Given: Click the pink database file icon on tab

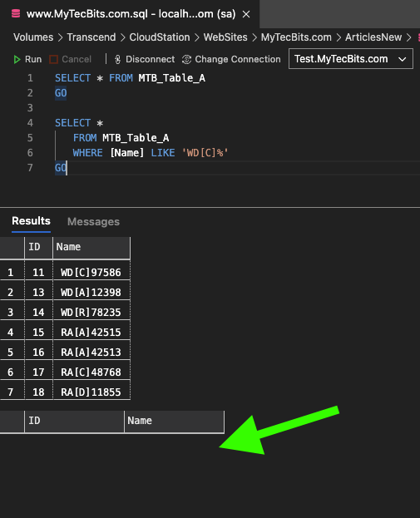Looking at the screenshot, I should pyautogui.click(x=16, y=13).
